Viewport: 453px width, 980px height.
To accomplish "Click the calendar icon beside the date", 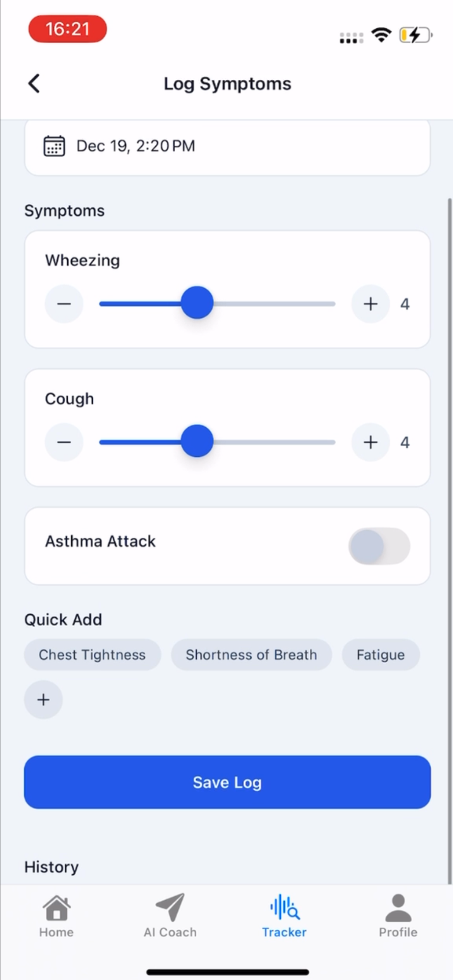I will tap(54, 146).
